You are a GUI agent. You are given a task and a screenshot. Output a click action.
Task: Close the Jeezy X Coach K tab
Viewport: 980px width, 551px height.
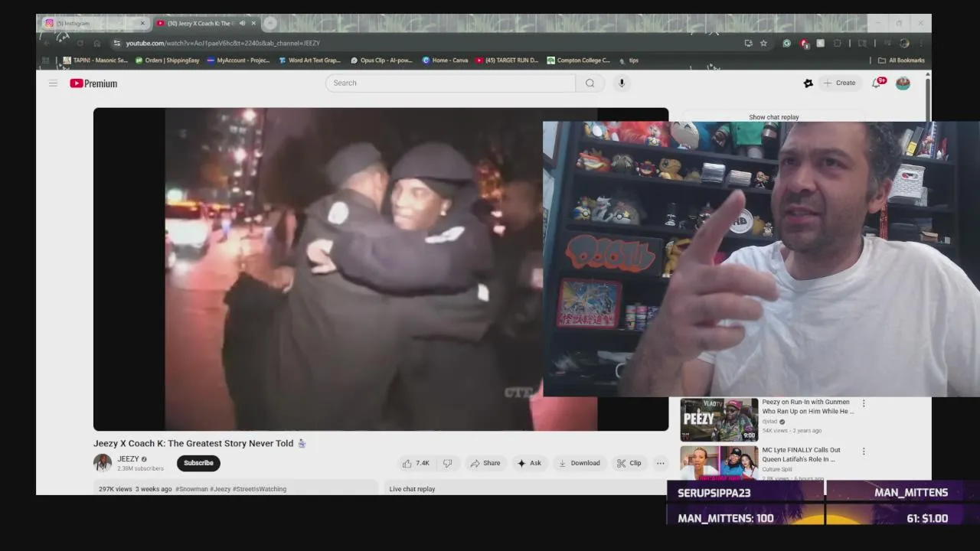(253, 23)
